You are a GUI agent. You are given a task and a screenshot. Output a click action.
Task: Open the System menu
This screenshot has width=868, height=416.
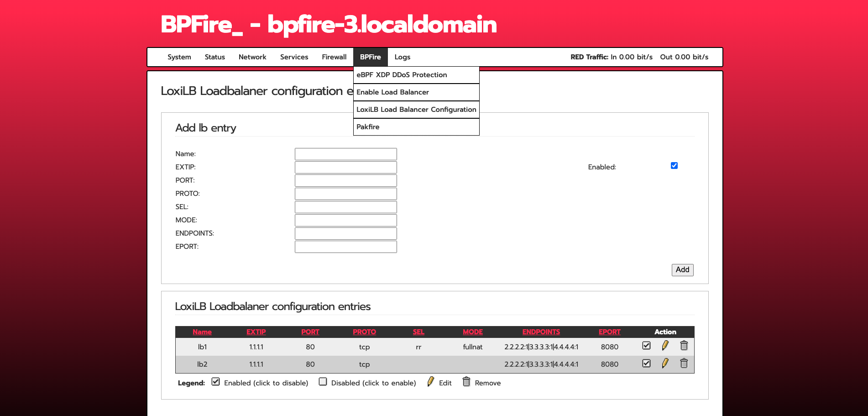[179, 57]
